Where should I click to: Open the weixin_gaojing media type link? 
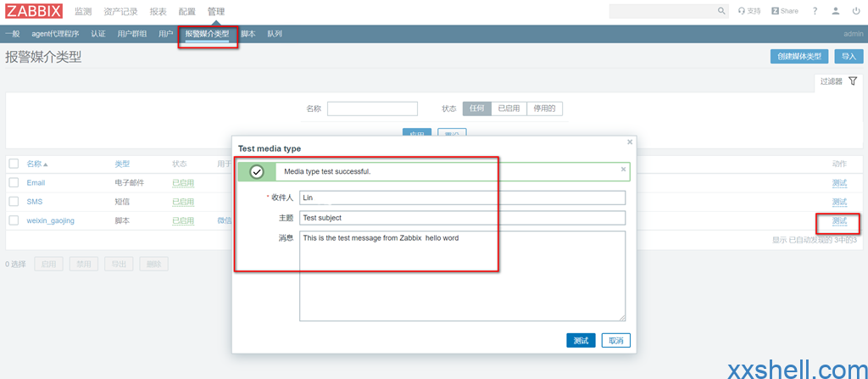50,220
